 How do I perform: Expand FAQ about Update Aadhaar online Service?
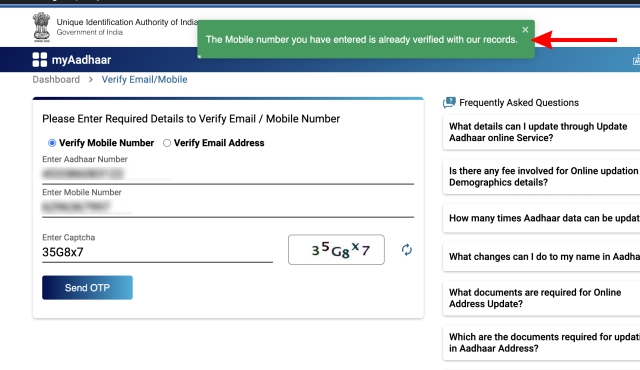point(541,132)
